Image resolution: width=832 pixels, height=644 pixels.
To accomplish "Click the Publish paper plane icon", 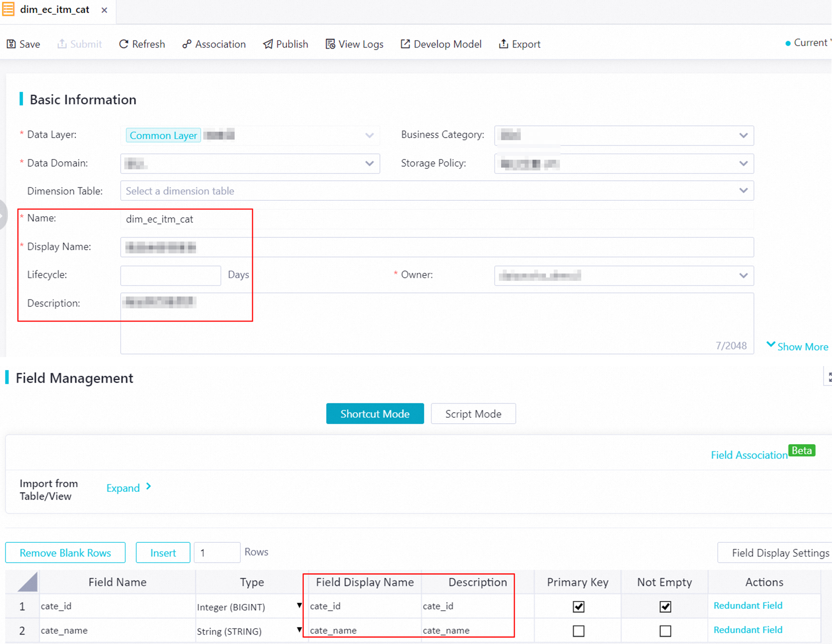I will point(268,44).
